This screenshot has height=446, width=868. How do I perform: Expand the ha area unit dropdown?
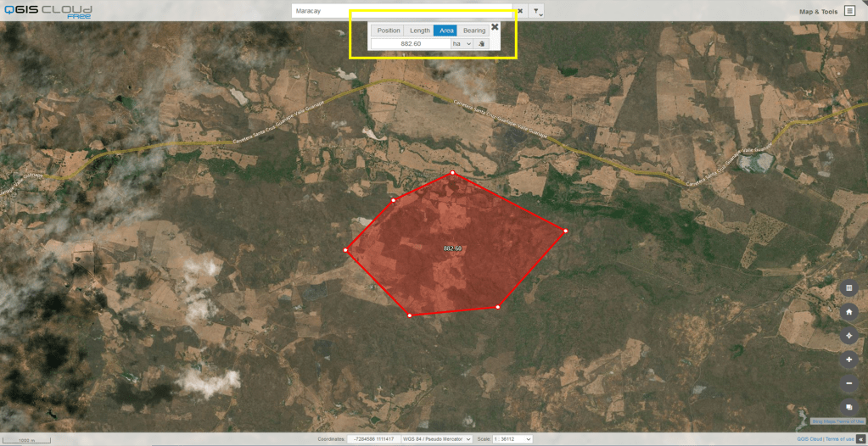coord(462,43)
